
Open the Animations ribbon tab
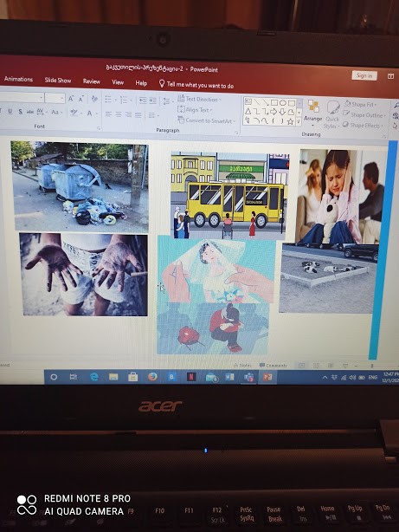(18, 79)
